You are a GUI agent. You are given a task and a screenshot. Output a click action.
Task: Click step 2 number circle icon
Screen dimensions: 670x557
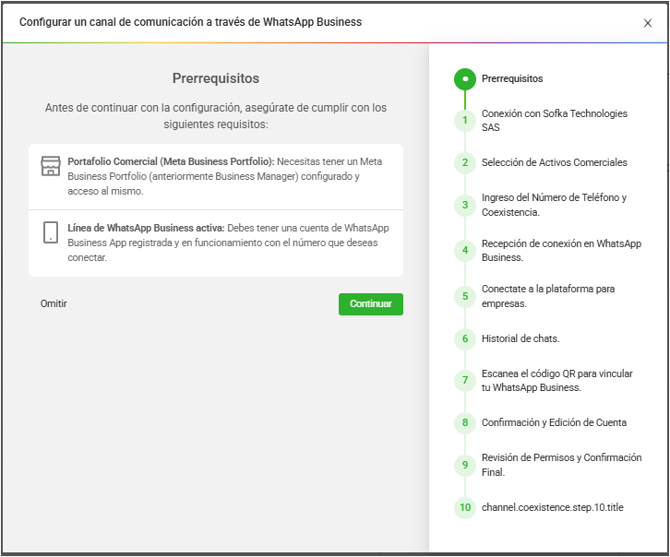click(464, 163)
